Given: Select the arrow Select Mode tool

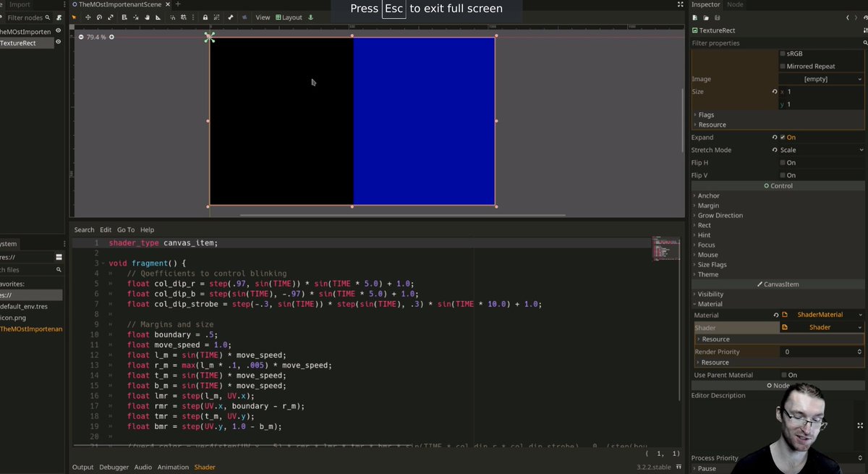Looking at the screenshot, I should tap(74, 17).
